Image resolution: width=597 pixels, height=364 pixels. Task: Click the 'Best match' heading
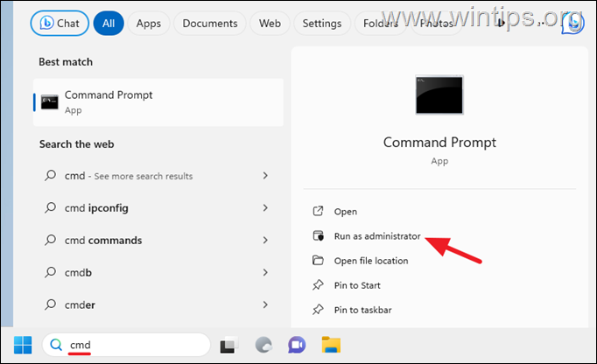pyautogui.click(x=66, y=61)
